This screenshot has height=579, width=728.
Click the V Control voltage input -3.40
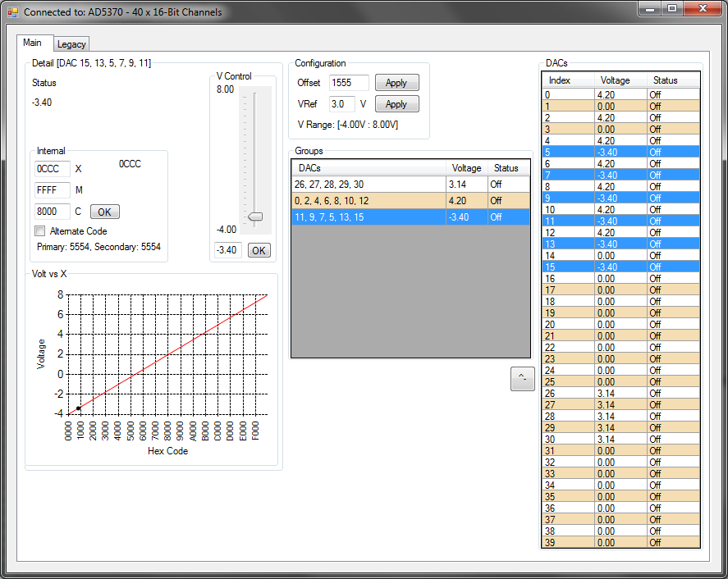click(x=228, y=250)
